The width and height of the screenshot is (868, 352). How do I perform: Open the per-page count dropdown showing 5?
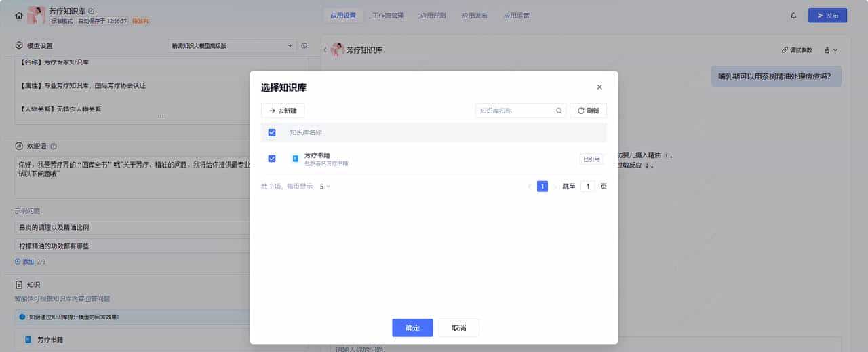coord(325,187)
